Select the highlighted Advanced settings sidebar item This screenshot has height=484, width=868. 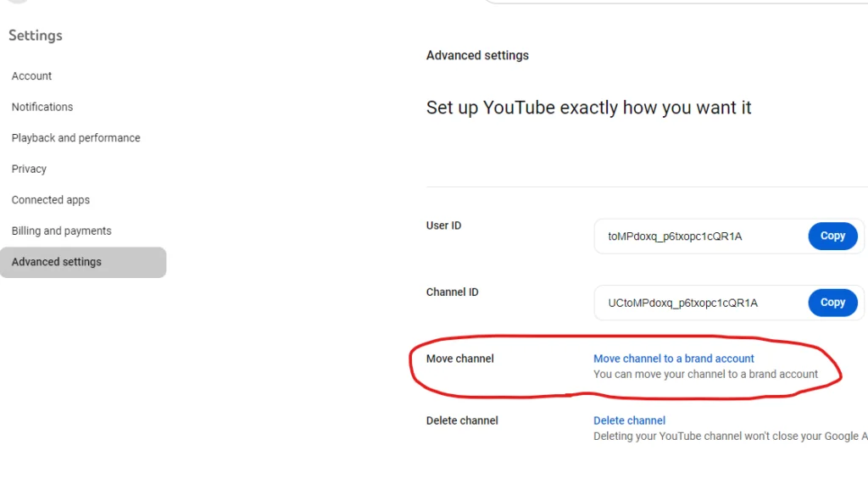(83, 262)
